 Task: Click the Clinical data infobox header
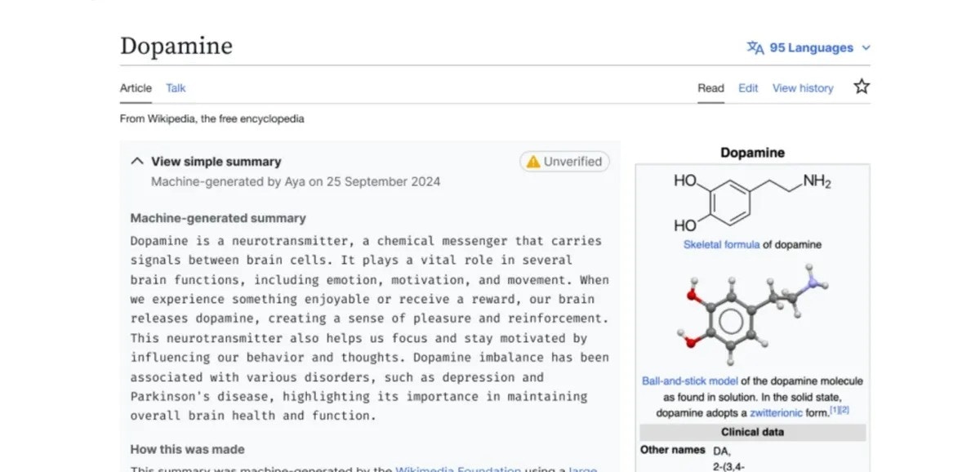(752, 432)
